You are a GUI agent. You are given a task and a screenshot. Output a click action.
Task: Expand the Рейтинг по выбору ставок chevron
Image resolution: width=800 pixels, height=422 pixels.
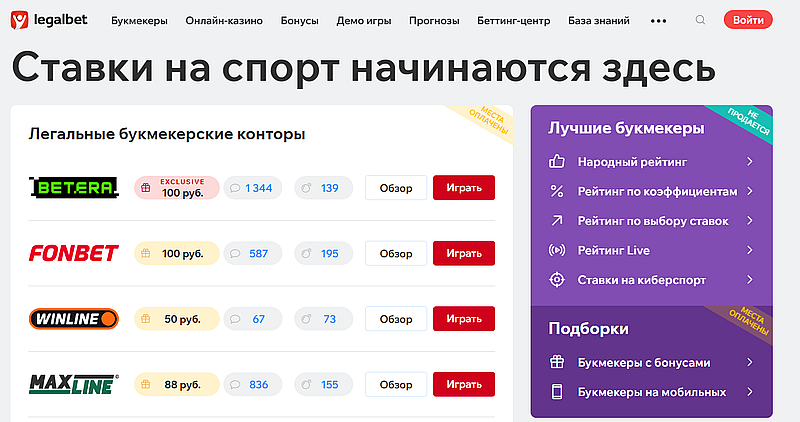[x=749, y=220]
